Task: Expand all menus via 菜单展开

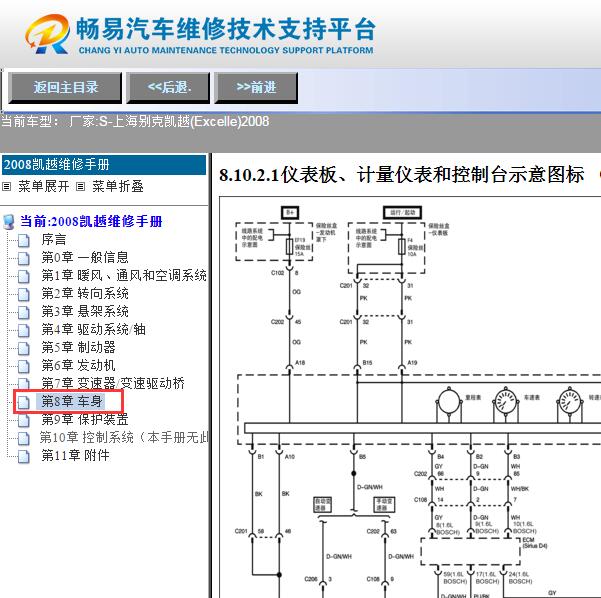Action: coord(44,187)
